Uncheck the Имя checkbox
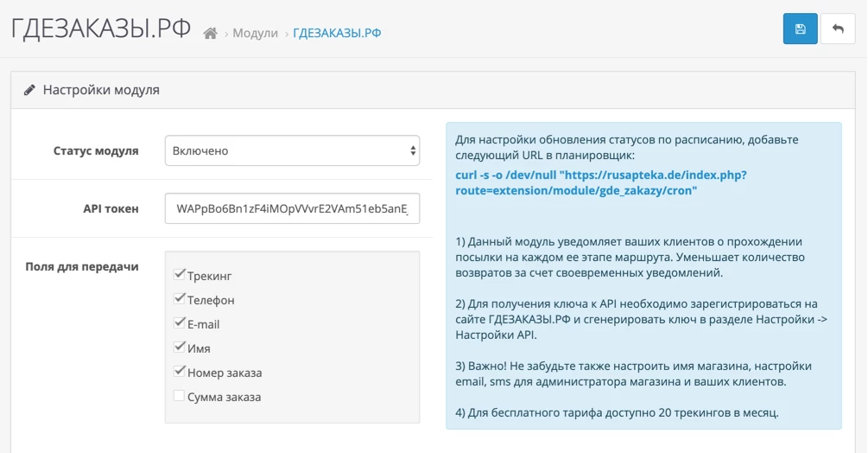868x453 pixels. [179, 348]
